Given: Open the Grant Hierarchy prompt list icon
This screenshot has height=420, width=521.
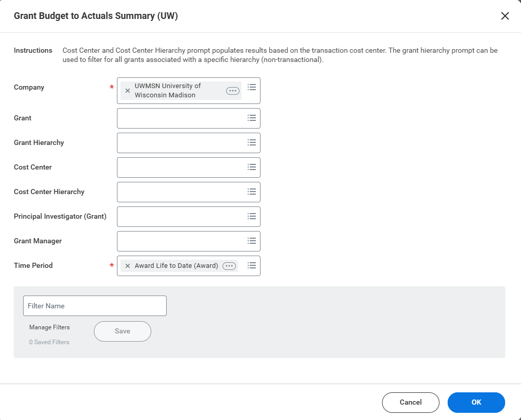Looking at the screenshot, I should [x=251, y=142].
